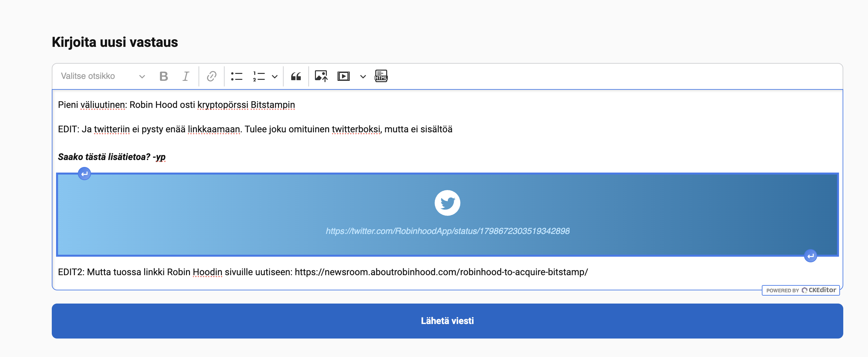The image size is (868, 357).
Task: Place cursor in the 'EDIT: Ja twitteriin' line
Action: pyautogui.click(x=255, y=129)
